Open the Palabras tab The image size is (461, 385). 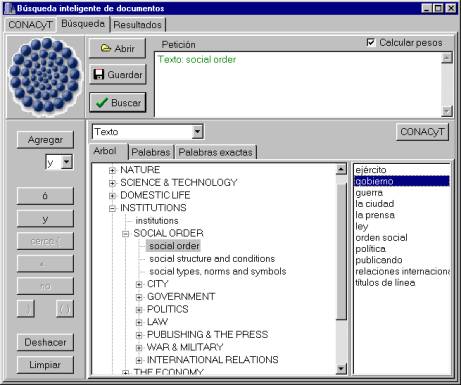(x=151, y=152)
